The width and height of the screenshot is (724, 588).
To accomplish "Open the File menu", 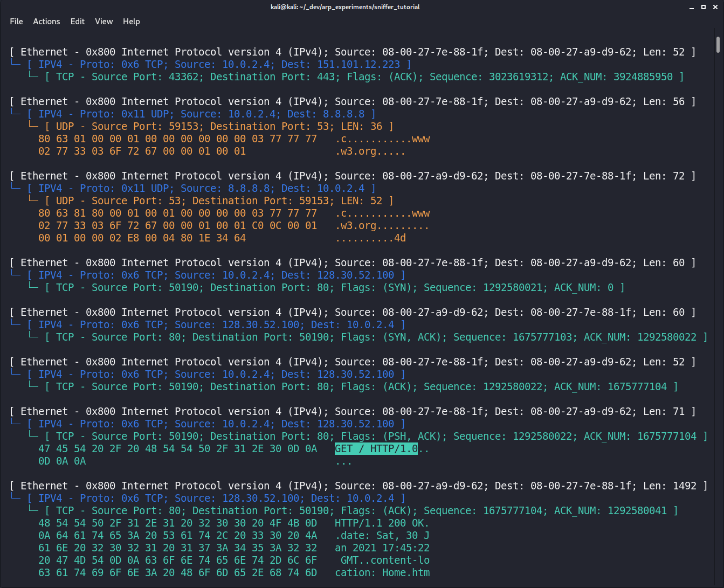I will [16, 22].
